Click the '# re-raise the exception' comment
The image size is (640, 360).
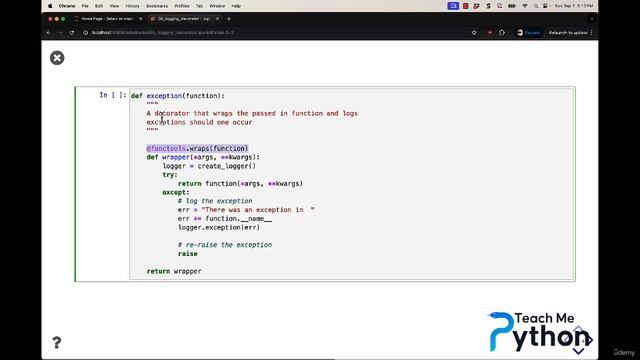pos(224,245)
